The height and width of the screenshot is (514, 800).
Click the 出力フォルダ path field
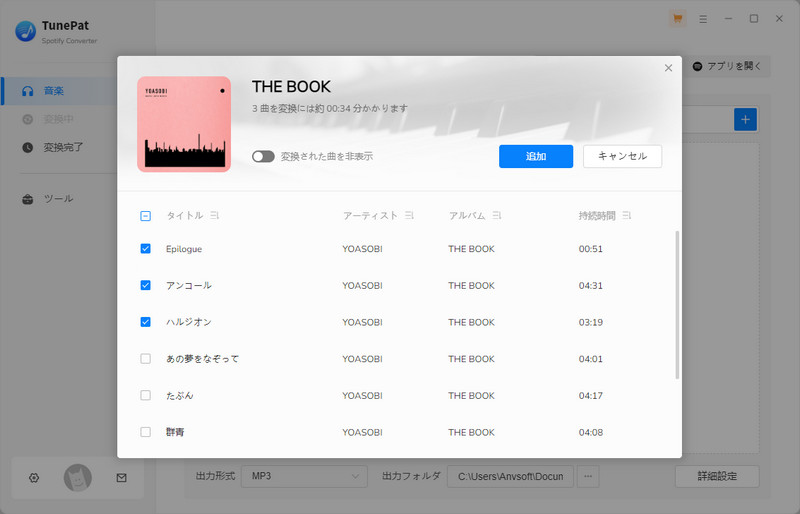[510, 476]
